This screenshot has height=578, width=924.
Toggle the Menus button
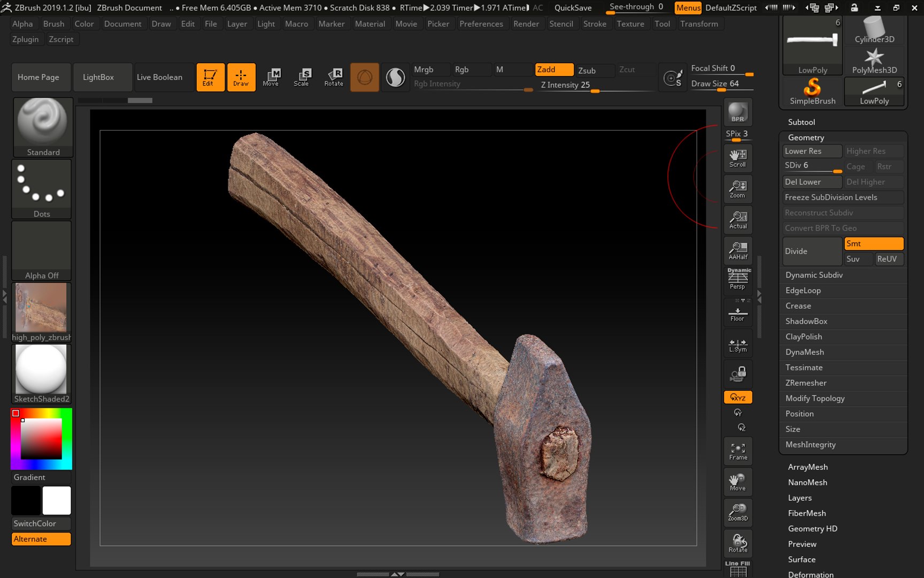[688, 7]
